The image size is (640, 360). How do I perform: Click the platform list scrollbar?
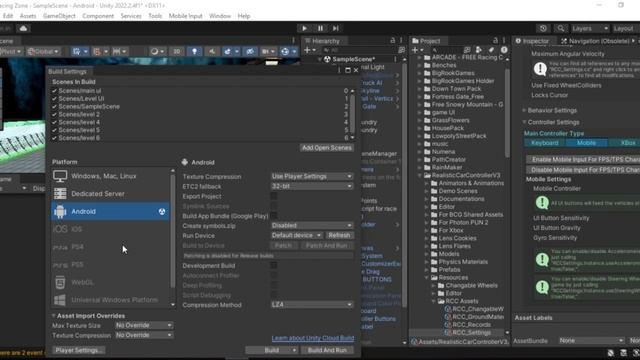coord(173,231)
